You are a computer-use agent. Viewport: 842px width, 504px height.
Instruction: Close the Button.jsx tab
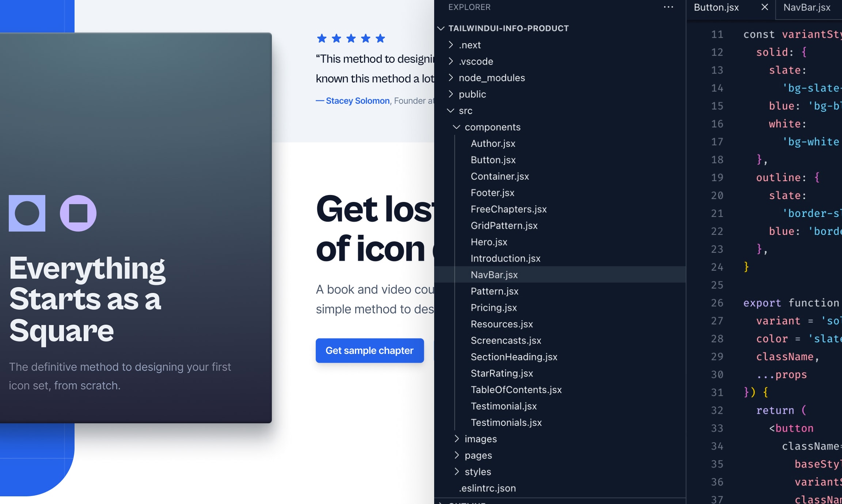point(764,7)
